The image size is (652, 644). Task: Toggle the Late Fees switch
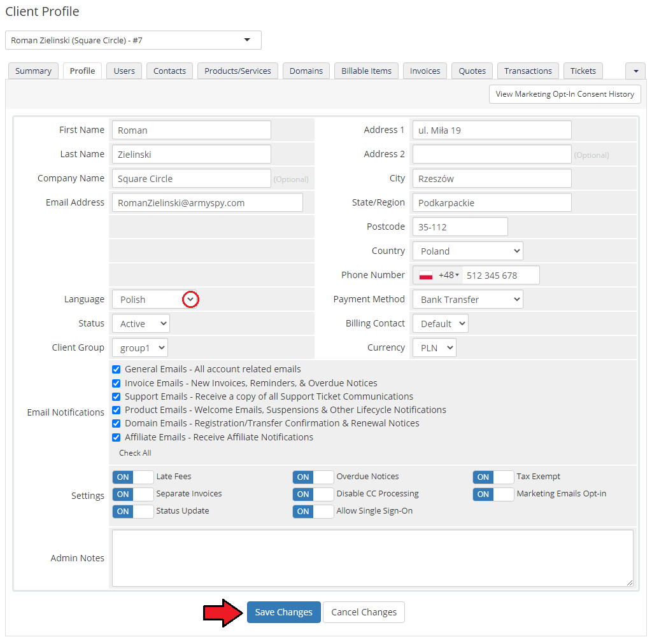pyautogui.click(x=133, y=477)
